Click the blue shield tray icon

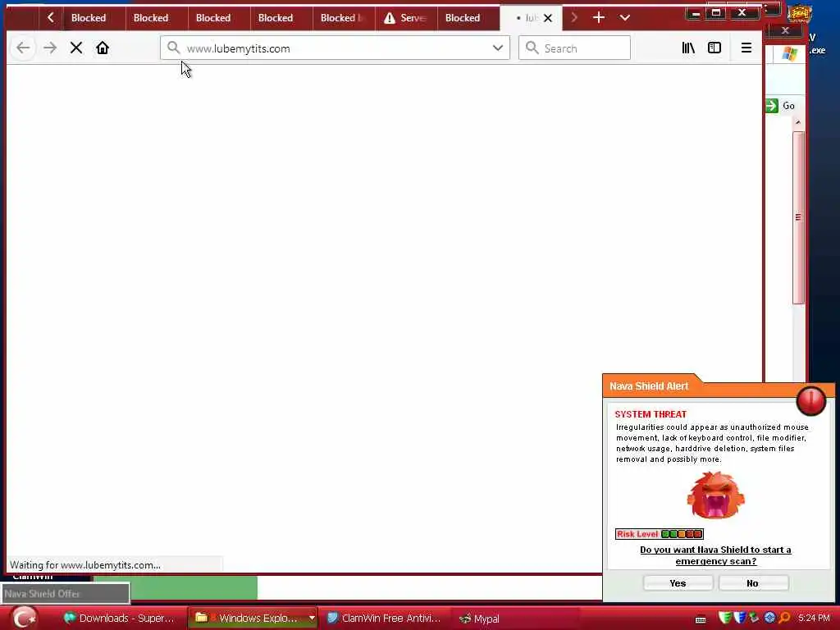coord(740,619)
